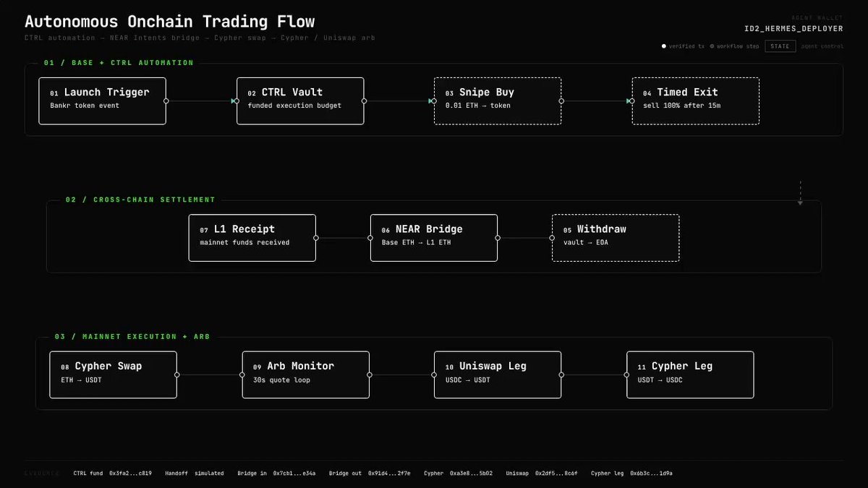The height and width of the screenshot is (488, 868).
Task: Click NEAR Bridge's left port circle
Action: (x=371, y=238)
